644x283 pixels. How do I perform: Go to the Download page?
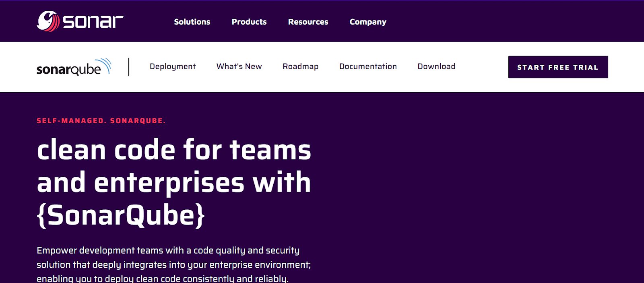[436, 66]
